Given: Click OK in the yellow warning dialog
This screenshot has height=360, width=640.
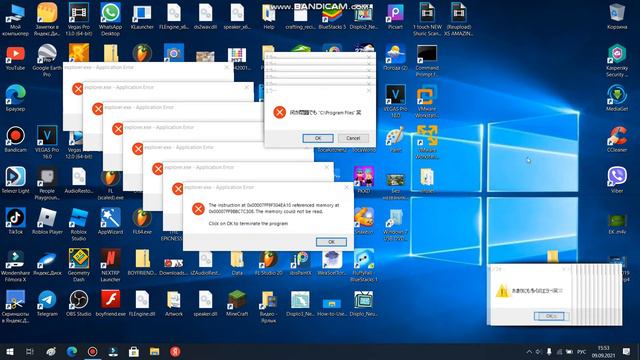Looking at the screenshot, I should point(549,316).
